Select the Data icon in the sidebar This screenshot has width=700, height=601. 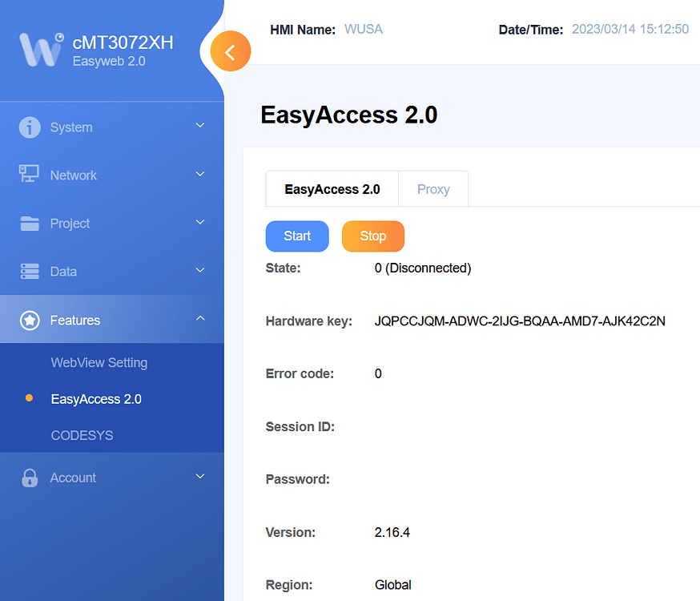(x=29, y=271)
